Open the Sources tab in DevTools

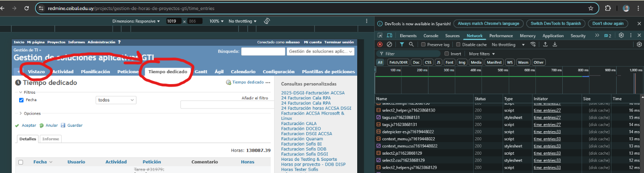452,36
